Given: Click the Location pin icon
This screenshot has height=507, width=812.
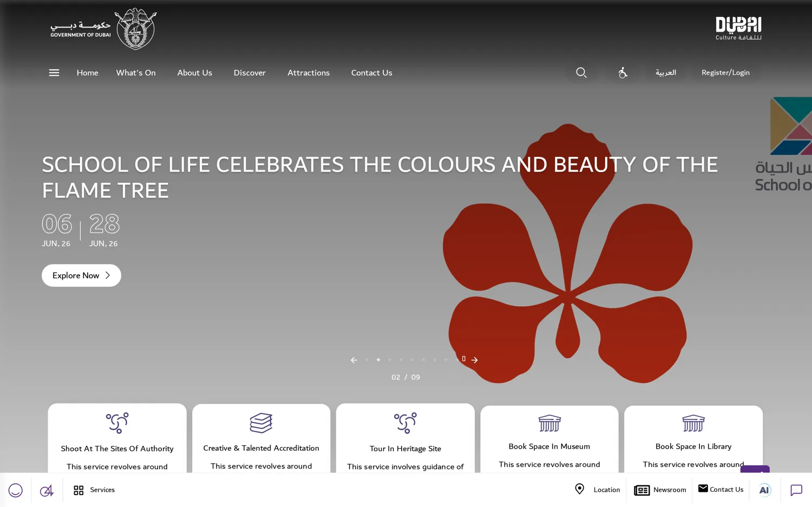Looking at the screenshot, I should point(580,489).
